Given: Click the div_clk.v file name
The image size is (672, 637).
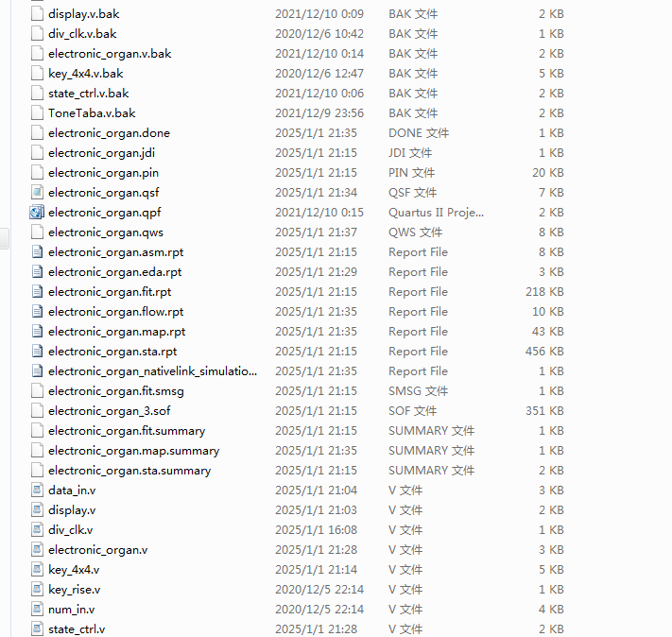Looking at the screenshot, I should 71,530.
